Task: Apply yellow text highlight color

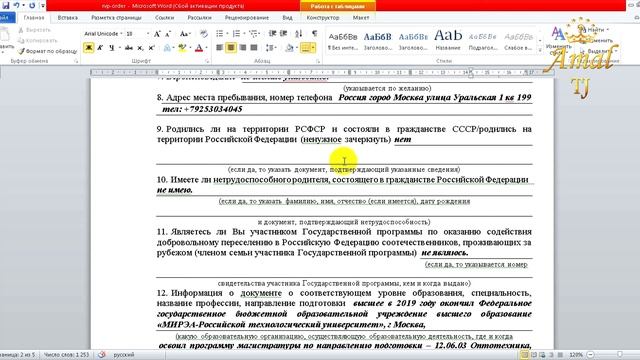Action: (x=182, y=48)
